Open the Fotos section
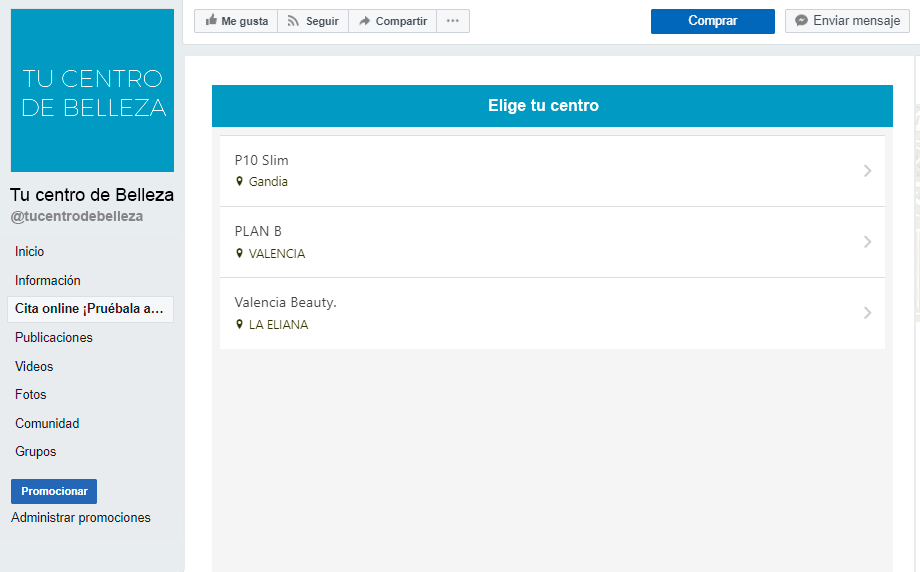 31,395
